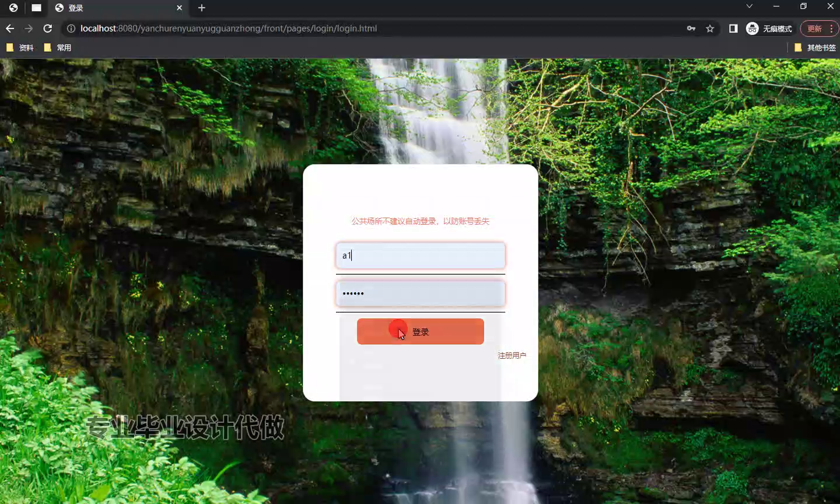Screen dimensions: 840x504
Task: Click the 更新 update button
Action: pyautogui.click(x=814, y=29)
